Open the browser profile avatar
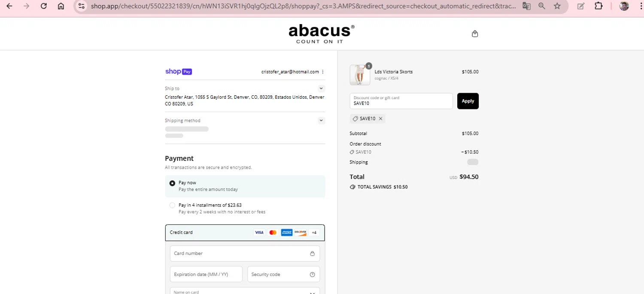The image size is (644, 294). tap(624, 6)
